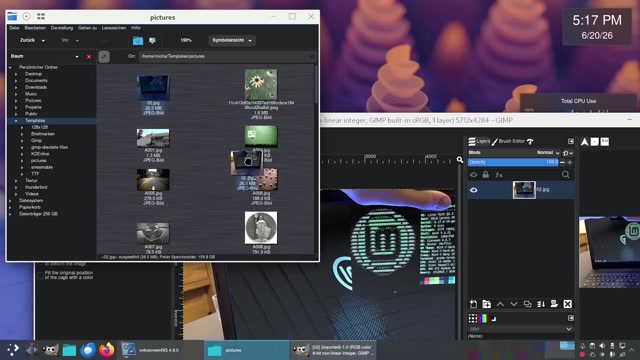Expand the Downloads tree node
Image resolution: width=640 pixels, height=360 pixels.
(x=16, y=87)
